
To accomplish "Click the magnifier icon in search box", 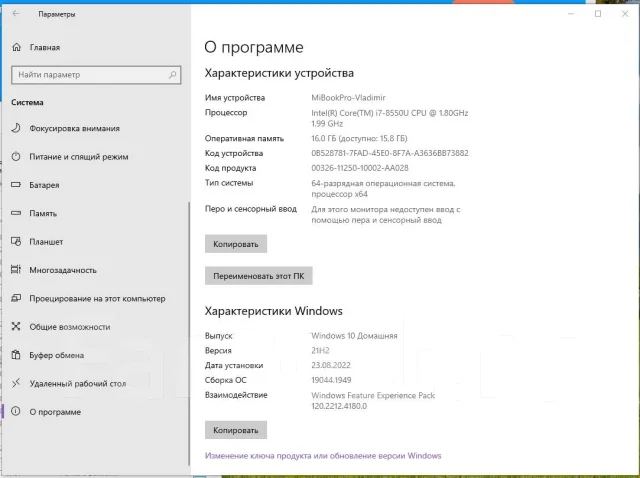I will tap(173, 75).
